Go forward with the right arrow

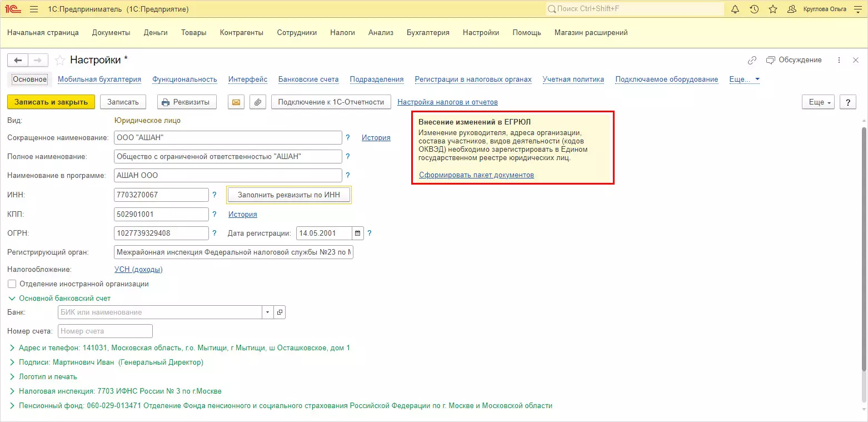38,60
